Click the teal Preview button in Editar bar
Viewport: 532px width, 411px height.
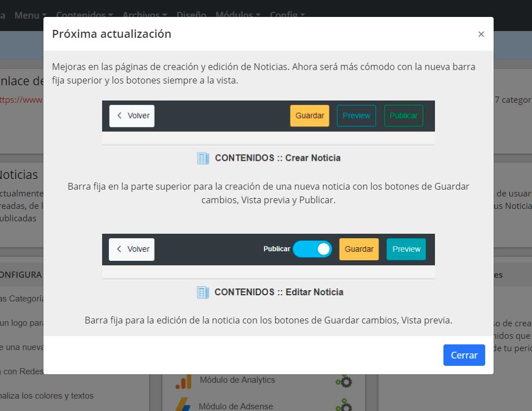(406, 249)
